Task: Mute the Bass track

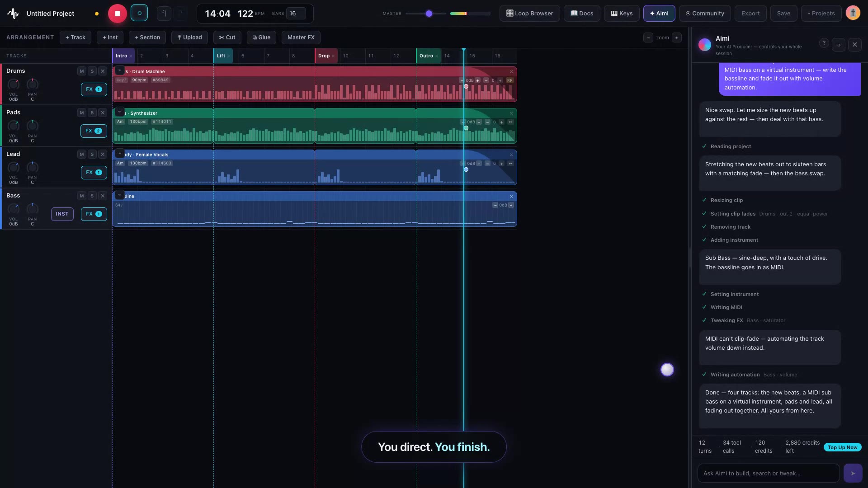Action: tap(82, 196)
